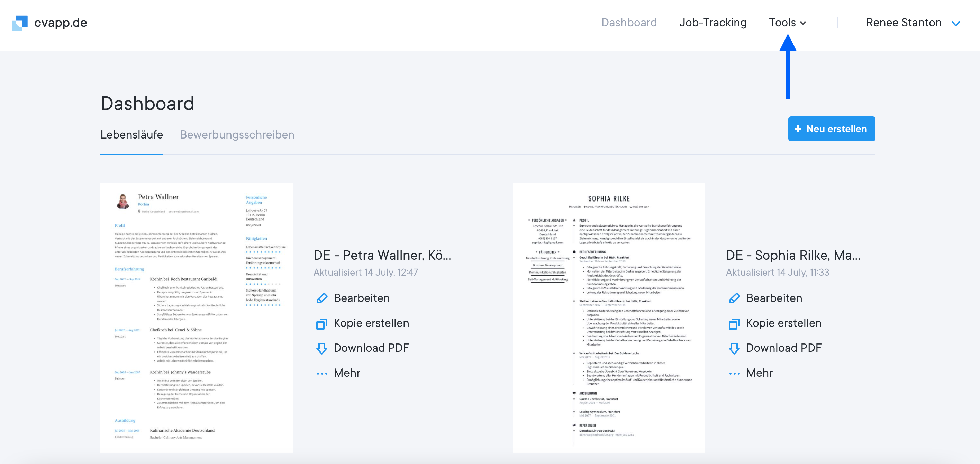Click copy icon for Sophia Rilke resume
The image size is (980, 464).
[734, 323]
